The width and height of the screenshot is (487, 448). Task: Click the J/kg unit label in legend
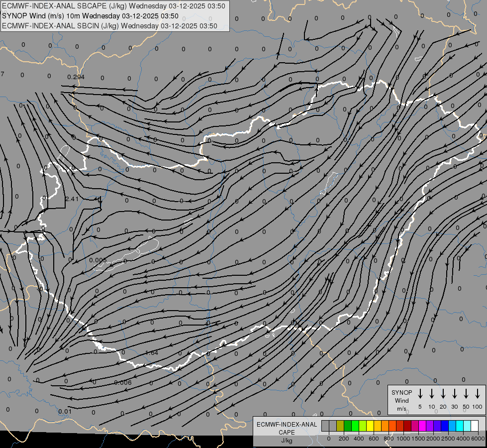point(287,441)
